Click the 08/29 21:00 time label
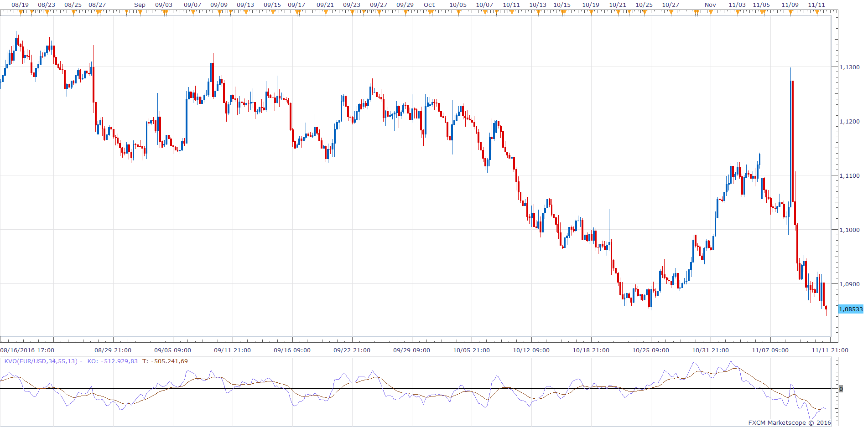868x427 pixels. click(113, 350)
